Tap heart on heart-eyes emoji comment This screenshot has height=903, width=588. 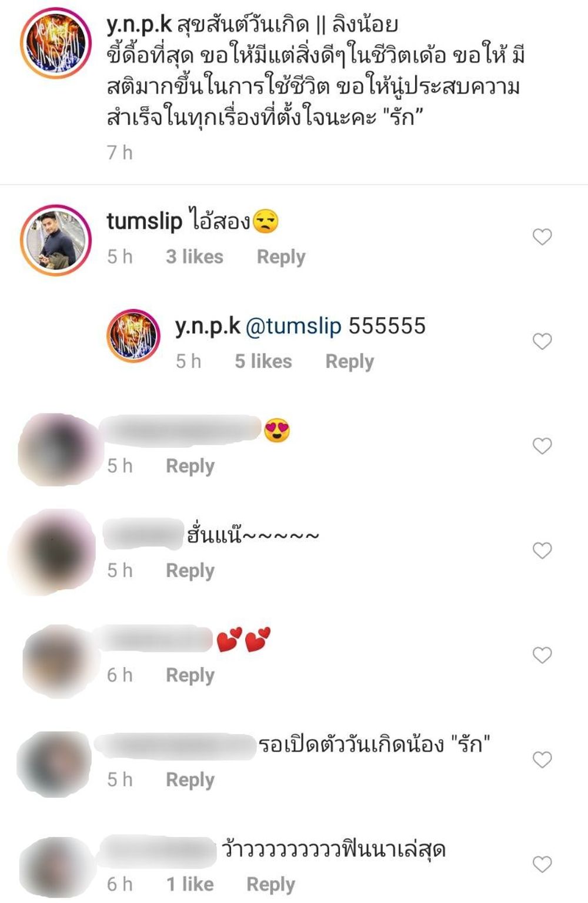(542, 446)
